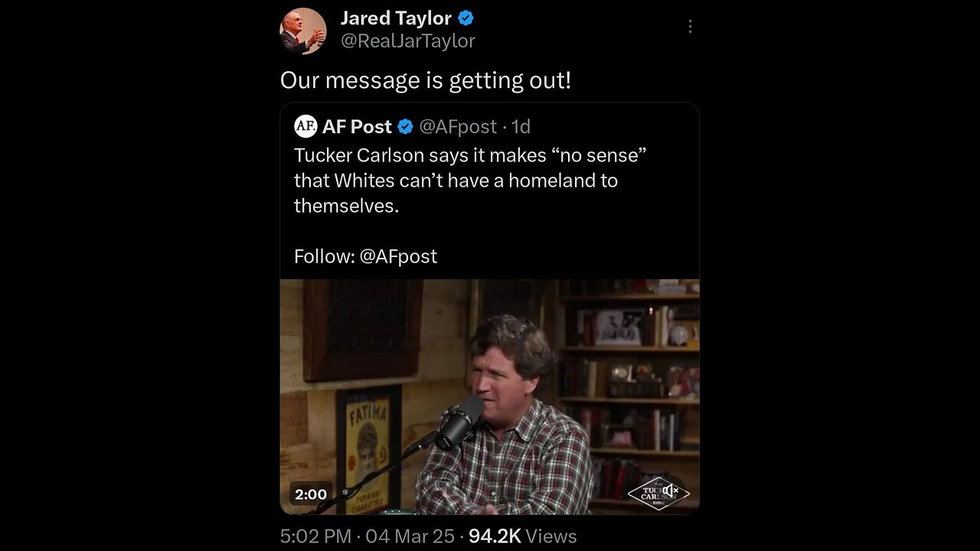Click the 2:00 video duration badge
The image size is (980, 551).
coord(311,494)
